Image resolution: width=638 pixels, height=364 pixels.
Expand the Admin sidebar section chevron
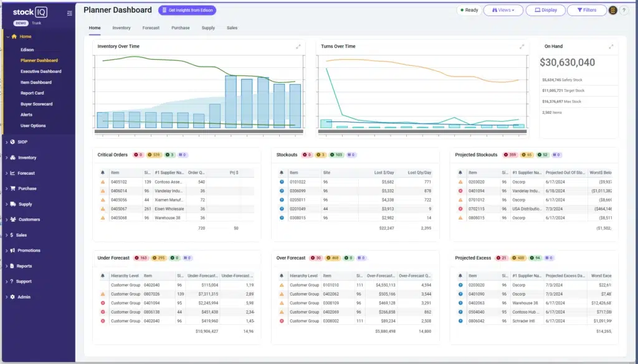tap(6, 297)
